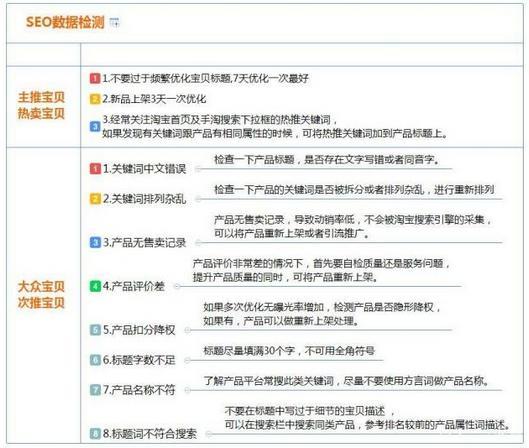Click yellow number 2 badge of 关键词排列杂乱

coord(95,199)
